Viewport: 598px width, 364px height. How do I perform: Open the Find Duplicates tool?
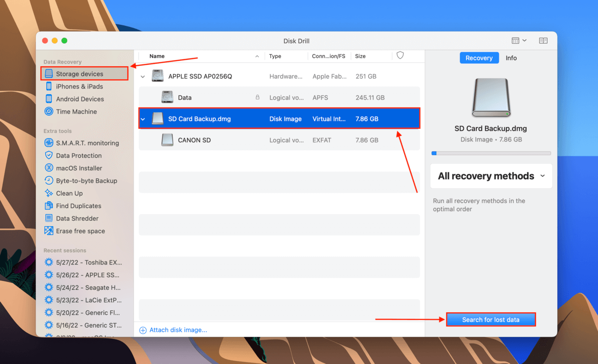pyautogui.click(x=78, y=206)
